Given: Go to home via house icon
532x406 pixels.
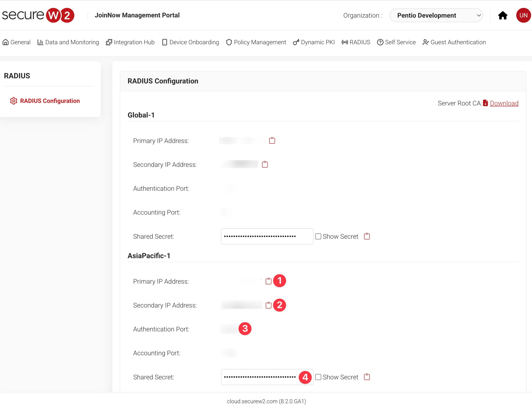Looking at the screenshot, I should (x=502, y=15).
